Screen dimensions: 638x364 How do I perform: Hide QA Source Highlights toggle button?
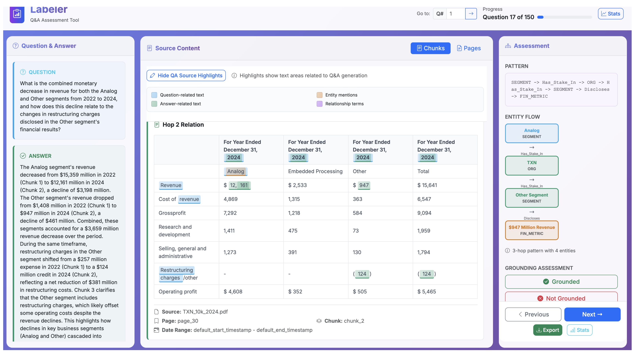pos(186,76)
